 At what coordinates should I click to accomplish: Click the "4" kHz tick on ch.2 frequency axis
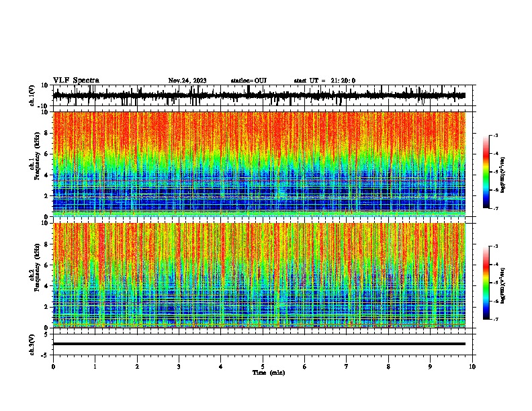click(46, 286)
